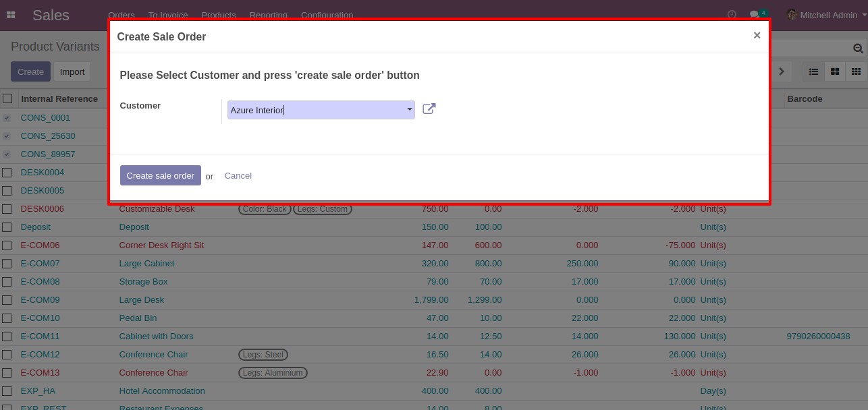Open the Orders menu
This screenshot has height=410, width=868.
121,15
